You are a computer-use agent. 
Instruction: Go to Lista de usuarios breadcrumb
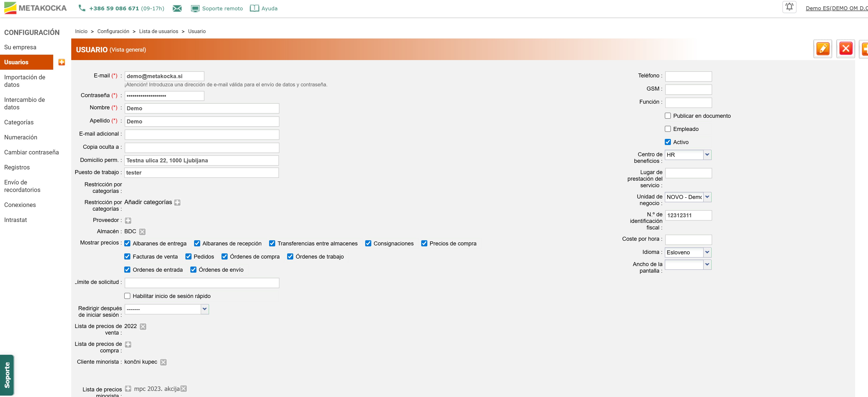[x=158, y=31]
